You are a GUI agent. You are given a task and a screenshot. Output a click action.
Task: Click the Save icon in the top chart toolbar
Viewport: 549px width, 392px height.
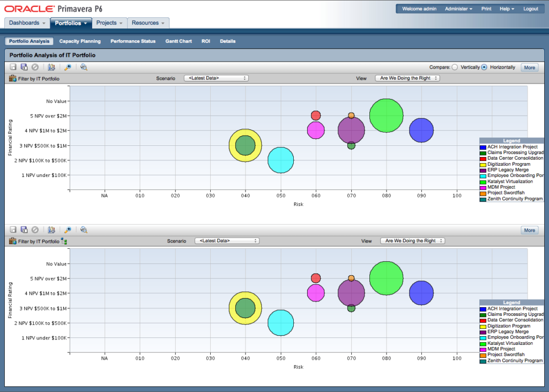click(x=13, y=67)
